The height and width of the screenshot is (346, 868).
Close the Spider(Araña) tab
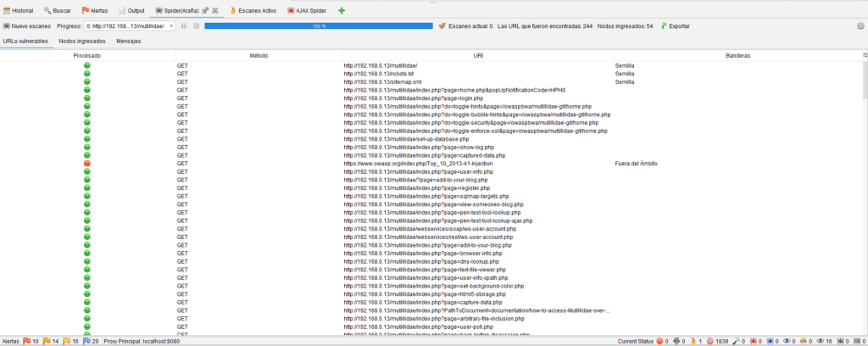click(215, 10)
